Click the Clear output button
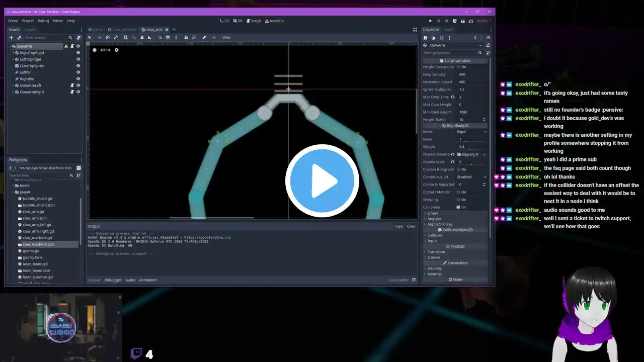The height and width of the screenshot is (362, 644). (411, 226)
